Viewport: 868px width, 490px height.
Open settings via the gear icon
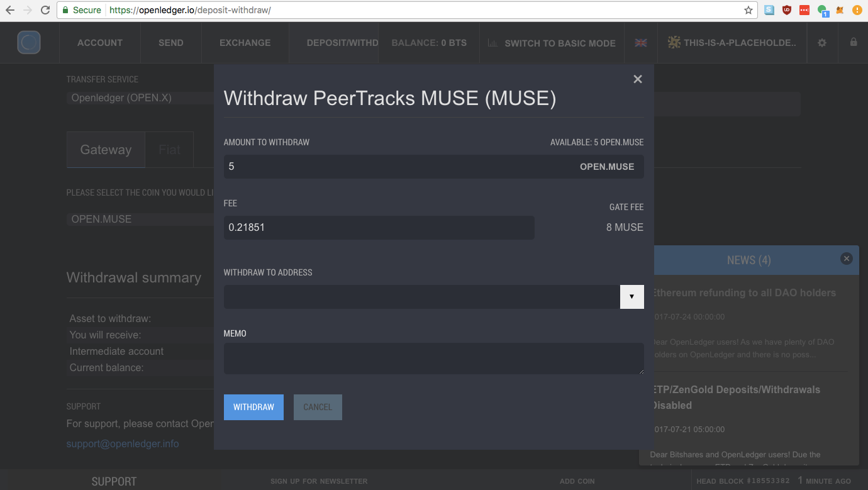(822, 43)
